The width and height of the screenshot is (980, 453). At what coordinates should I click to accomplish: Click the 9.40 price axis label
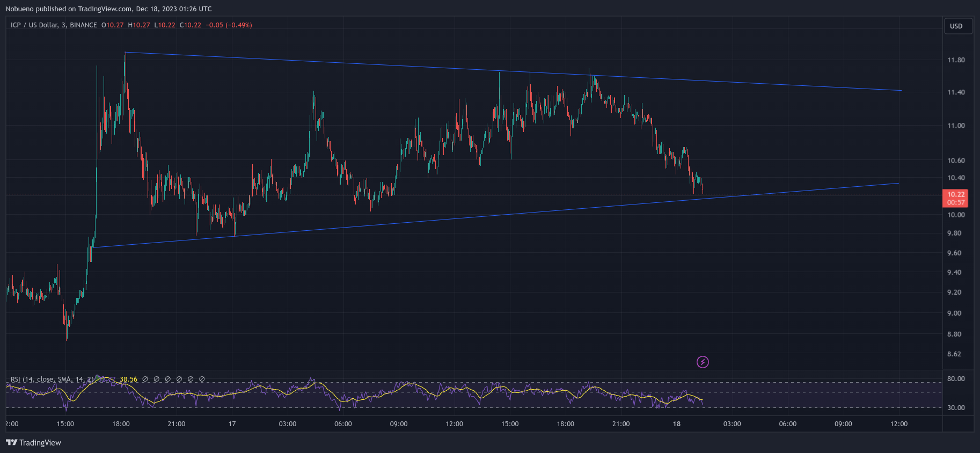point(954,273)
